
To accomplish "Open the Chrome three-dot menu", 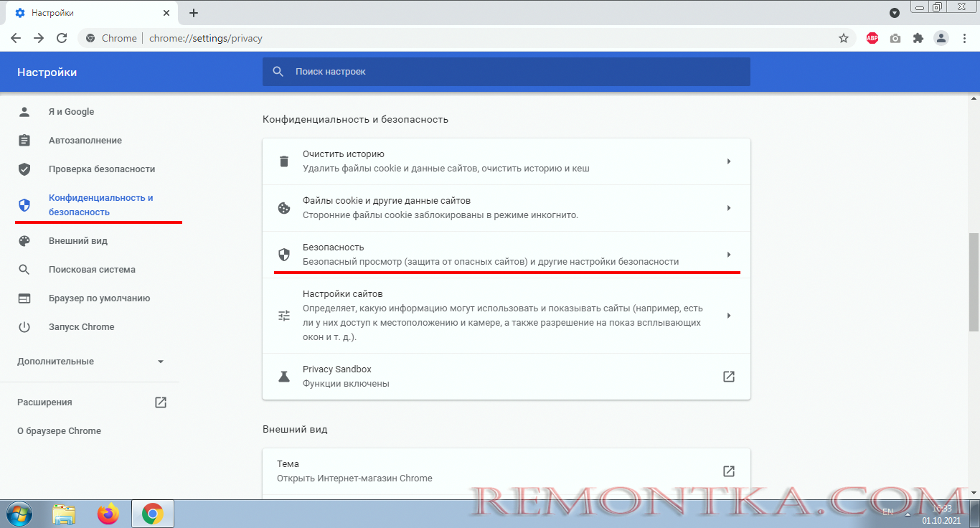I will [x=965, y=38].
